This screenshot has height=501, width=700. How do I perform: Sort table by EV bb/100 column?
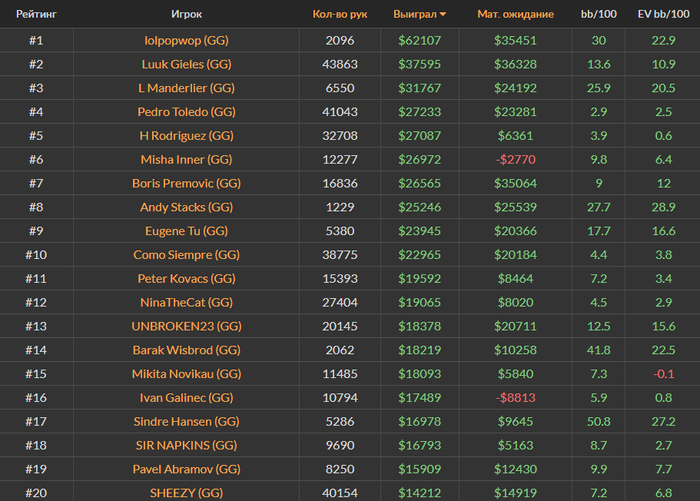coord(663,14)
